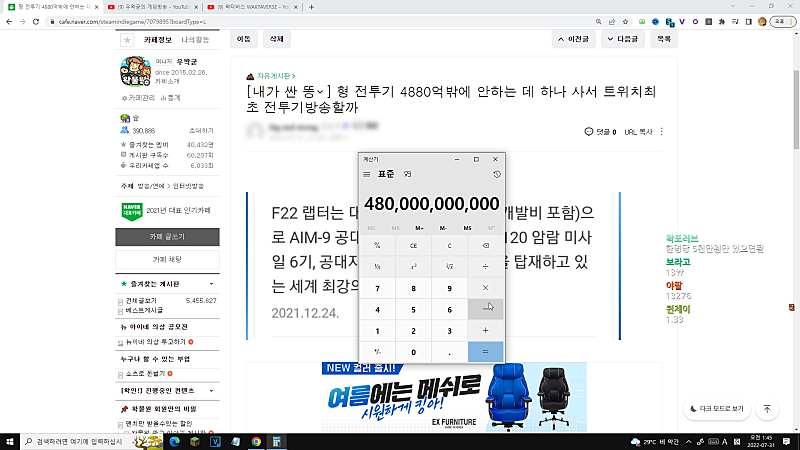
Task: Click the C clear key on the calculator
Action: click(x=449, y=245)
